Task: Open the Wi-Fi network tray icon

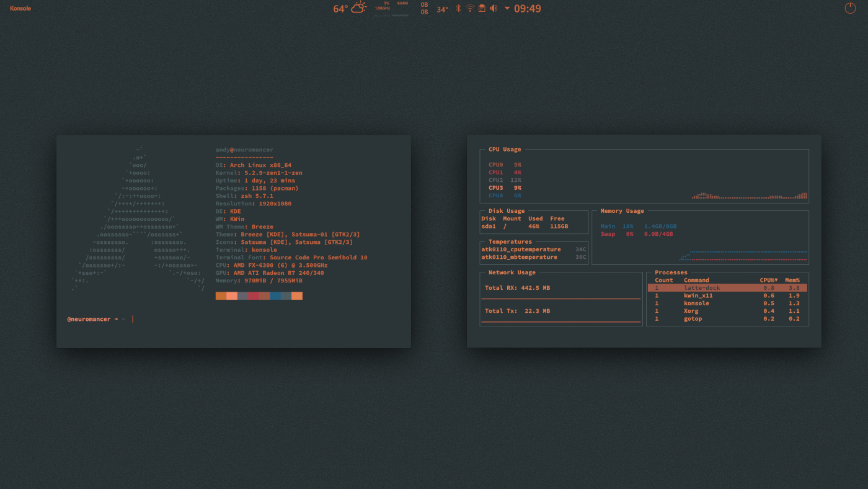Action: point(470,8)
